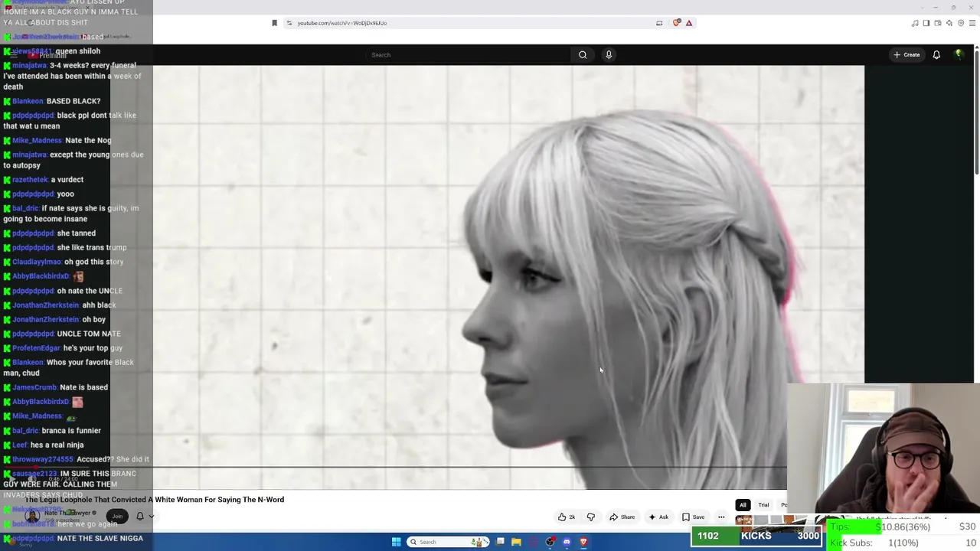Click the browser address bar URL
This screenshot has width=980, height=551.
pos(342,23)
